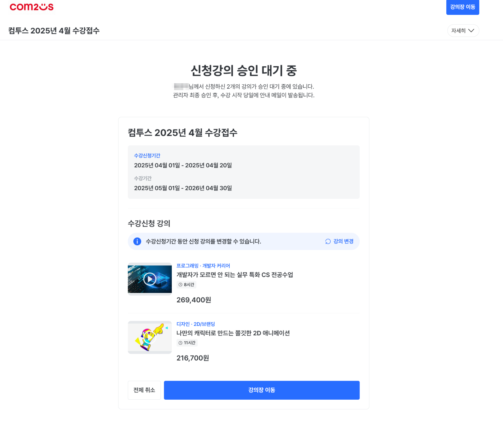Click the 전체 취소 button
This screenshot has width=503, height=448.
point(144,390)
